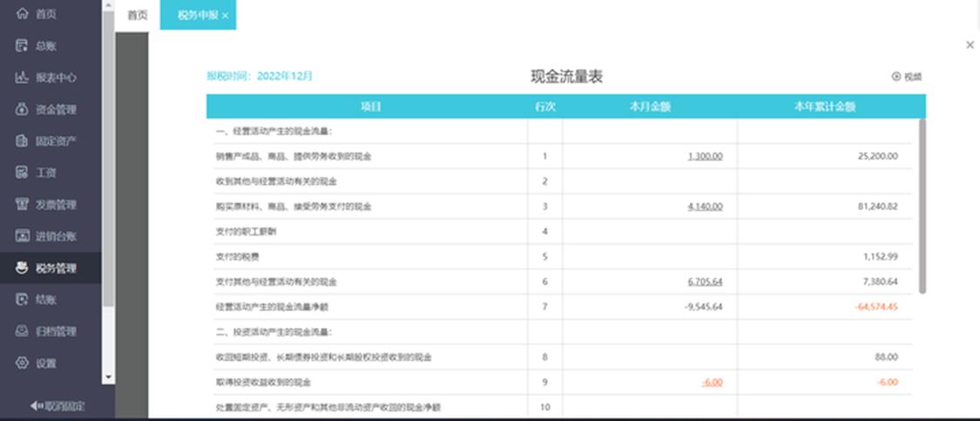This screenshot has width=980, height=421.
Task: Click the 行次 column header
Action: click(545, 106)
